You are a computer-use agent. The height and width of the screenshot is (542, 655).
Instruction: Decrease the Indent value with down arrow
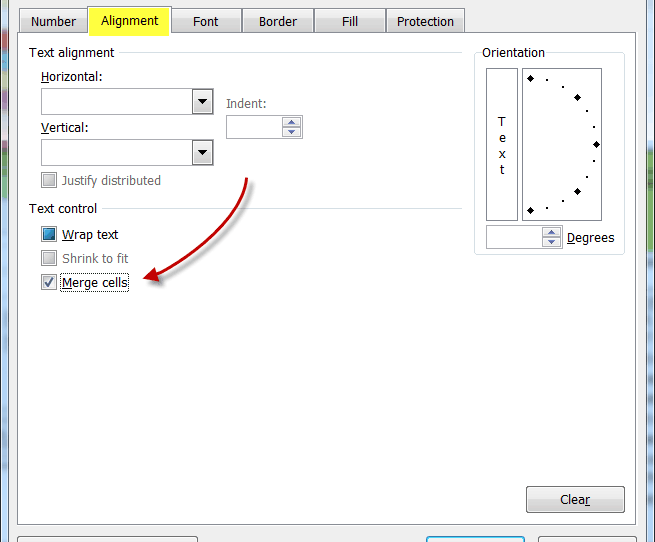[292, 132]
